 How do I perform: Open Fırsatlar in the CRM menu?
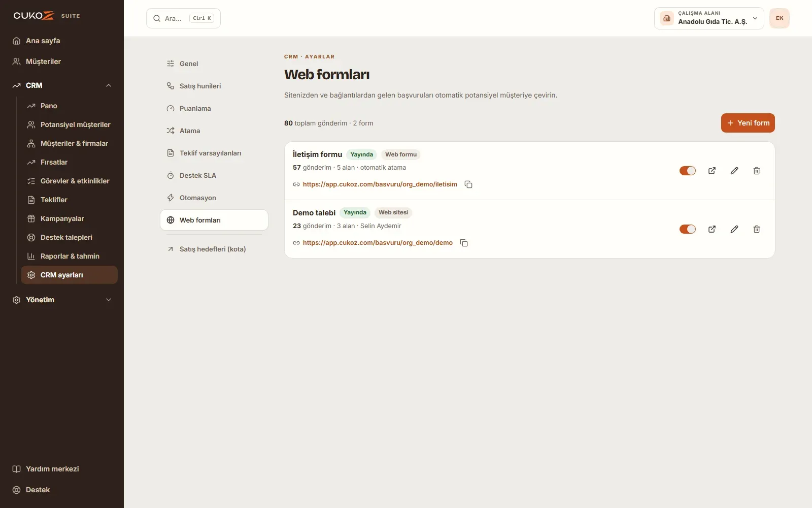(x=69, y=162)
